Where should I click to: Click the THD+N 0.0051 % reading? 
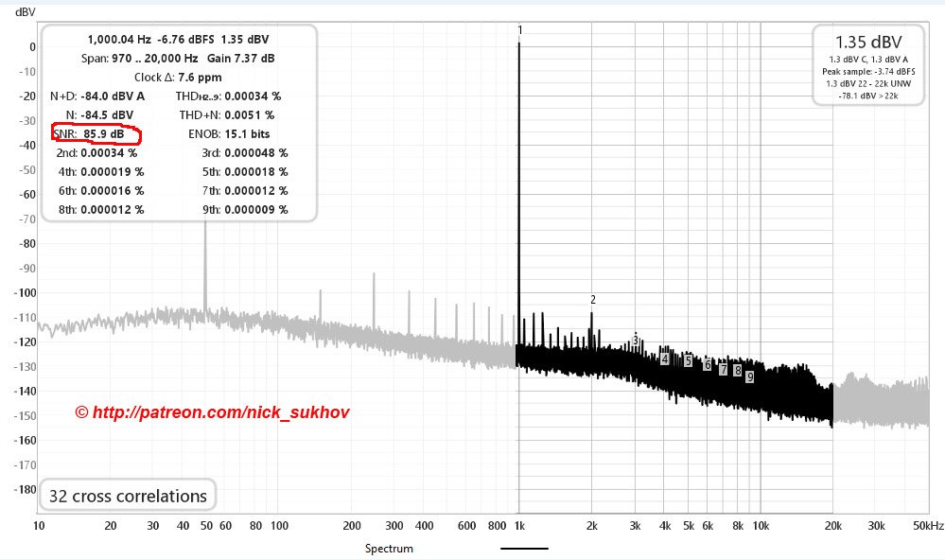pyautogui.click(x=227, y=115)
